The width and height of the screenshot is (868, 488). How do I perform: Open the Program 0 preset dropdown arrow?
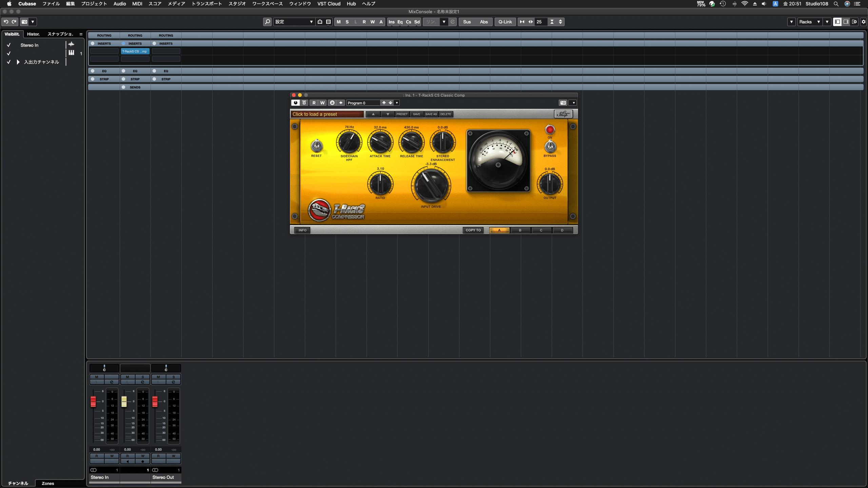[397, 103]
